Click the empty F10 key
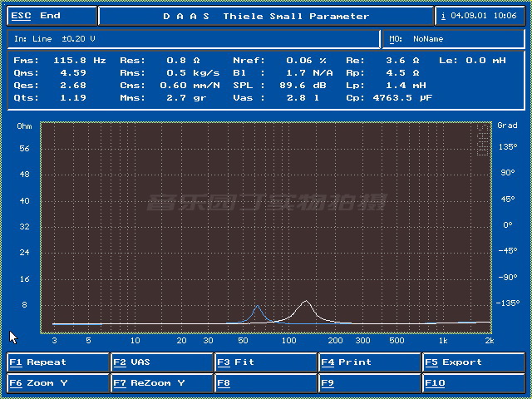532x399 pixels. (x=474, y=383)
